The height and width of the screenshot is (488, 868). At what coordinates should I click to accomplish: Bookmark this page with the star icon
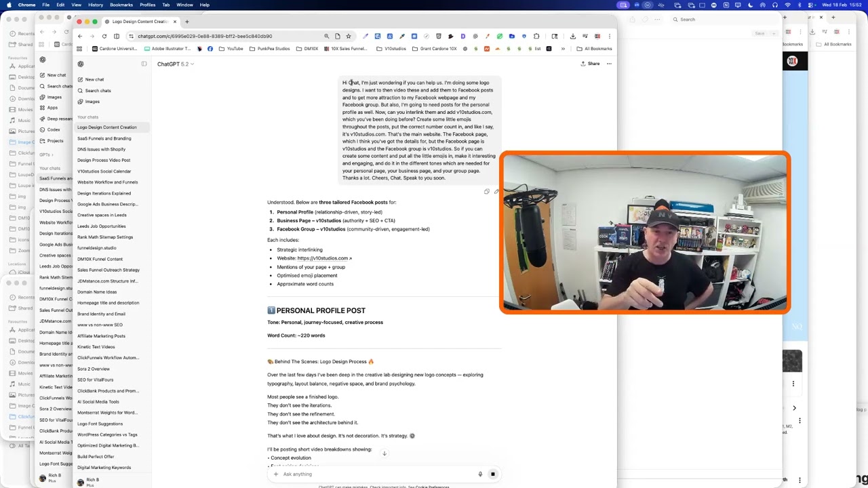click(349, 36)
